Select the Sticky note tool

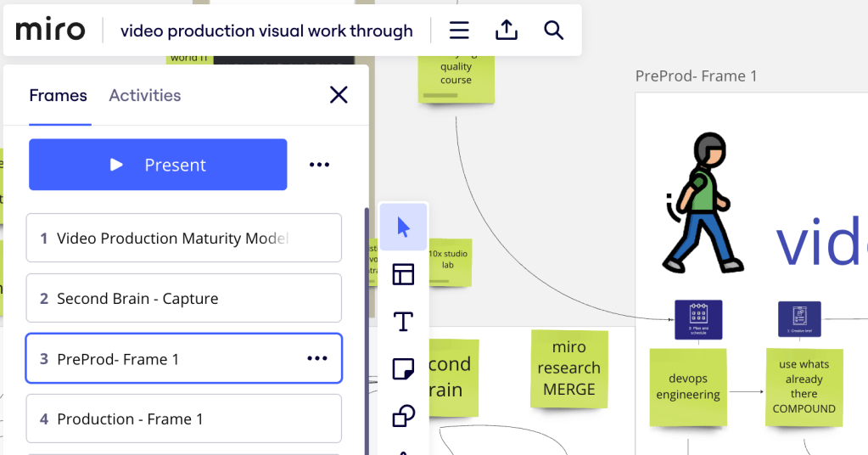[x=404, y=368]
